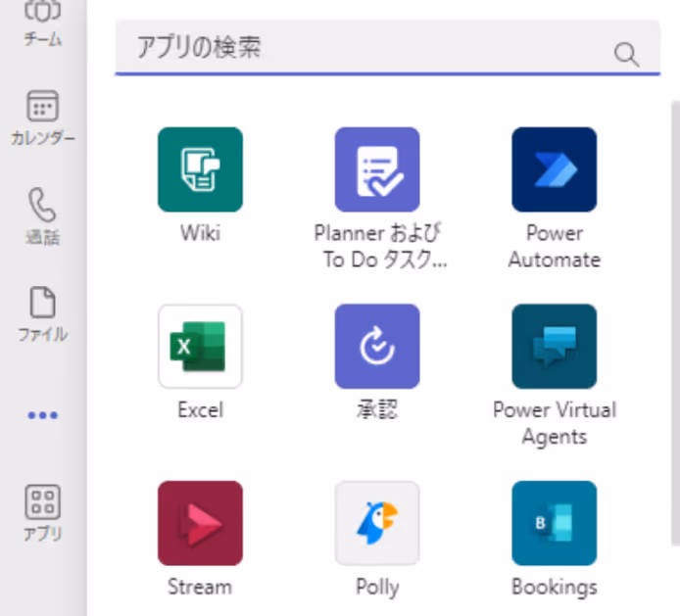Click the vertical scrollbar of app list
The image size is (680, 616).
tap(675, 323)
